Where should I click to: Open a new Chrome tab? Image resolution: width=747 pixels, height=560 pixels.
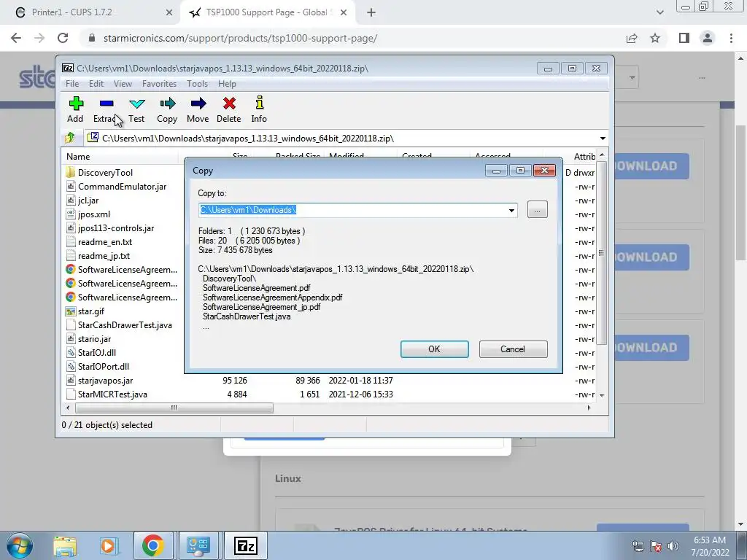click(x=371, y=13)
